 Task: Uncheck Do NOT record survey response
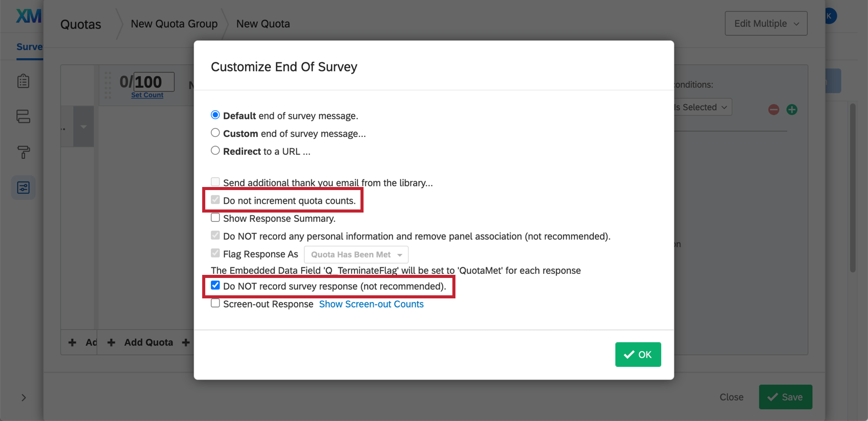[x=215, y=286]
